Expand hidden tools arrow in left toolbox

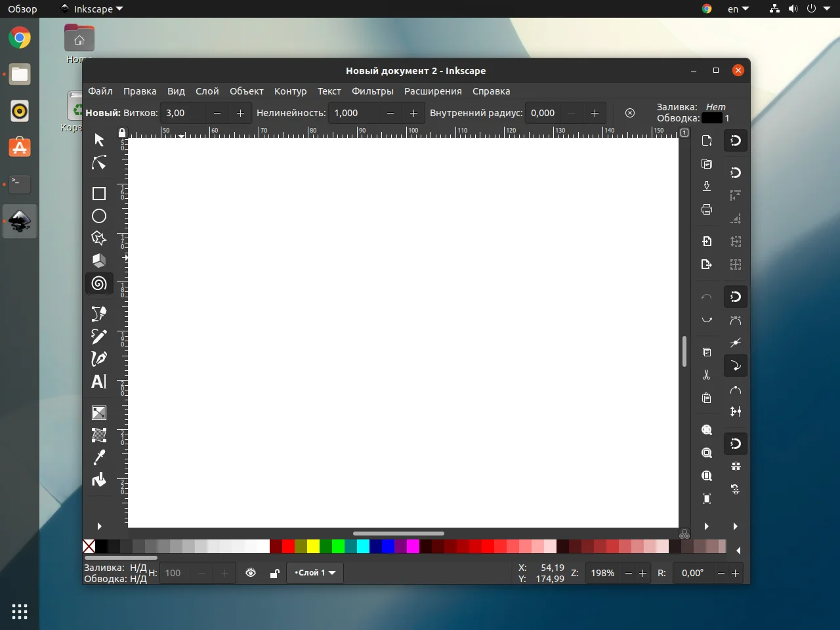[99, 526]
